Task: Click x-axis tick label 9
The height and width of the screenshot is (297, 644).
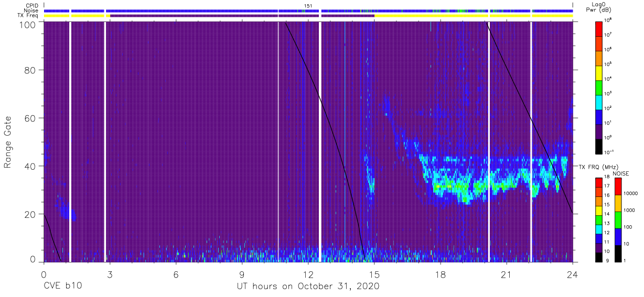Action: point(242,274)
